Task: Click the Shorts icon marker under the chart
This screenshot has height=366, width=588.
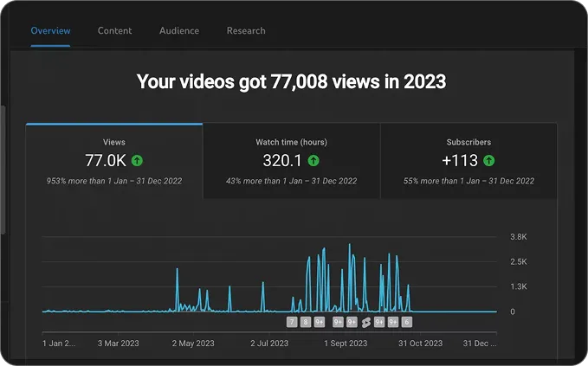Action: [366, 322]
